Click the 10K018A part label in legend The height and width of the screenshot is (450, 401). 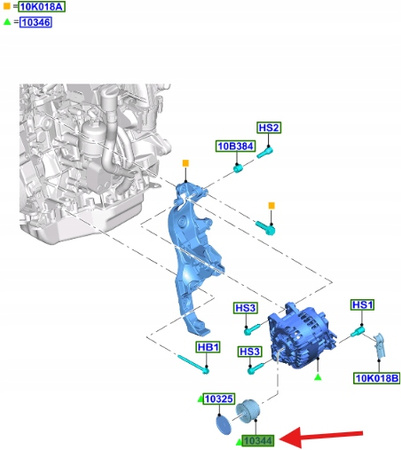pyautogui.click(x=42, y=7)
